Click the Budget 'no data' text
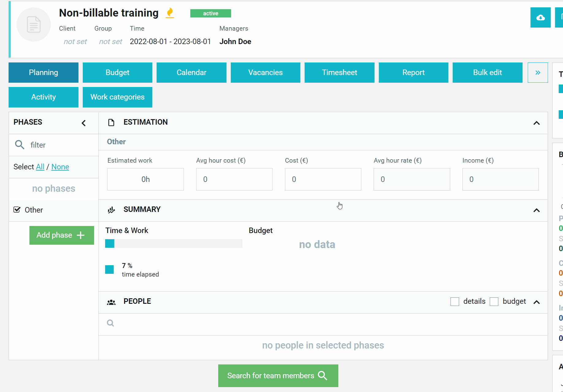This screenshot has height=392, width=563. 317,245
